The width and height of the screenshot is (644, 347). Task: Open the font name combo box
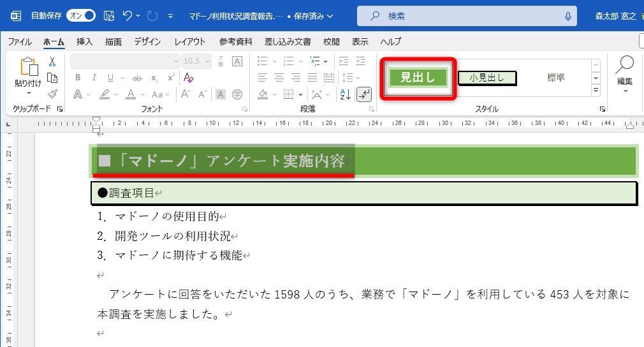click(x=125, y=61)
